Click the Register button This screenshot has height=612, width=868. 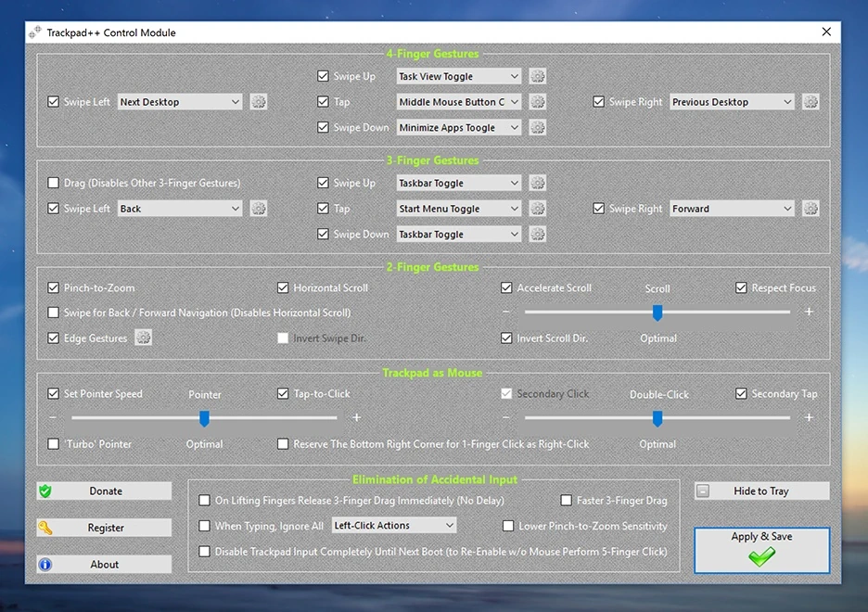click(104, 528)
